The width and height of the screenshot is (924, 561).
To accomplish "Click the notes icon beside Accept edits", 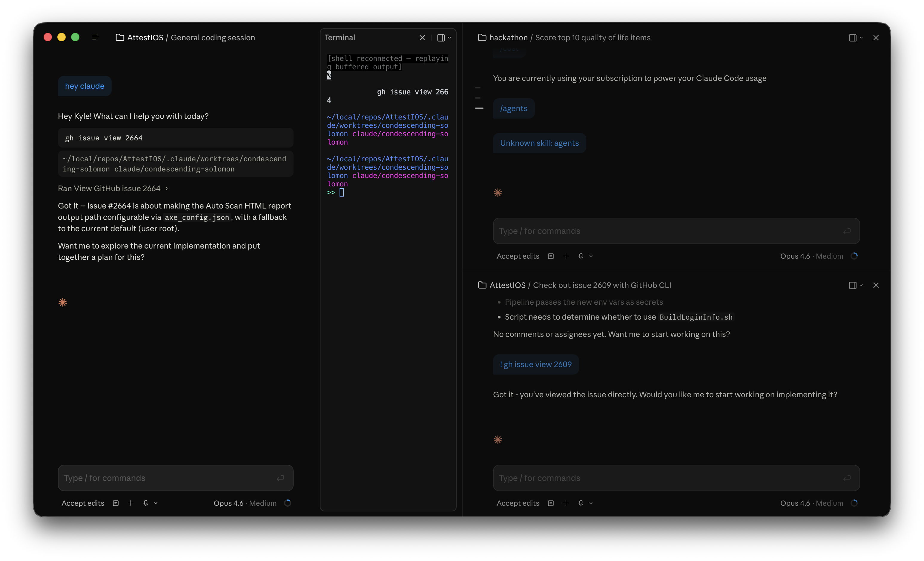I will [x=116, y=503].
